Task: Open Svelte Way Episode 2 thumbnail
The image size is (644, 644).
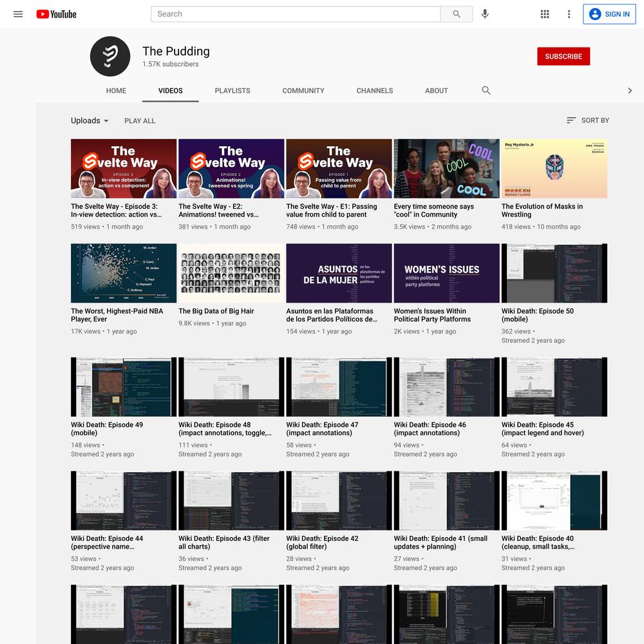Action: point(231,168)
